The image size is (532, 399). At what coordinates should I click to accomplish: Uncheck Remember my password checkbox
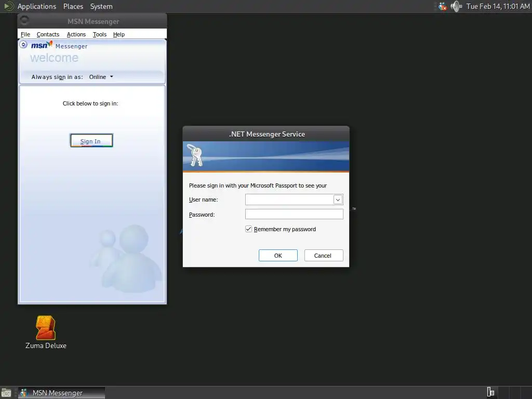pos(249,229)
